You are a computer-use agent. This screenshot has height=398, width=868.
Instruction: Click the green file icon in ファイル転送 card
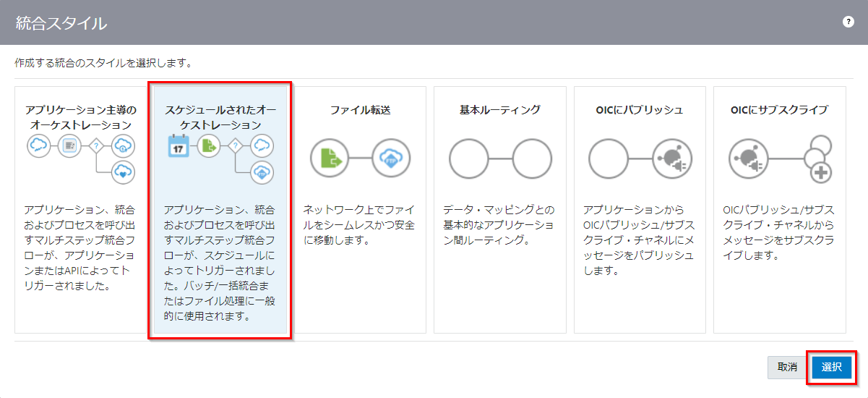330,158
